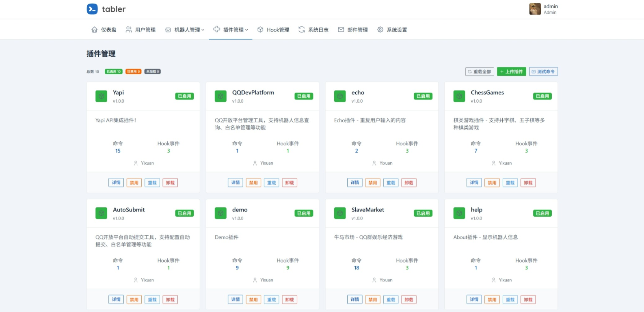This screenshot has width=644, height=312.
Task: Uninstall the Yapi plugin with 卸载
Action: pyautogui.click(x=170, y=183)
